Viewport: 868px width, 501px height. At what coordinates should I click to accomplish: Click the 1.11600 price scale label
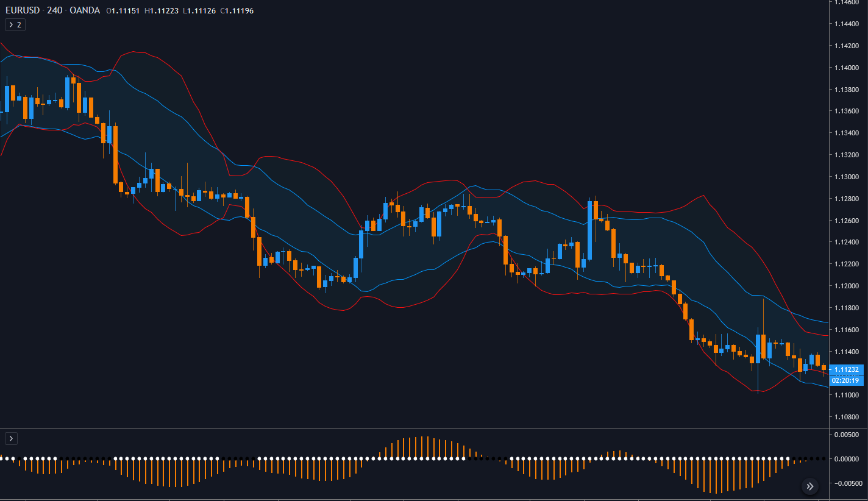point(847,330)
